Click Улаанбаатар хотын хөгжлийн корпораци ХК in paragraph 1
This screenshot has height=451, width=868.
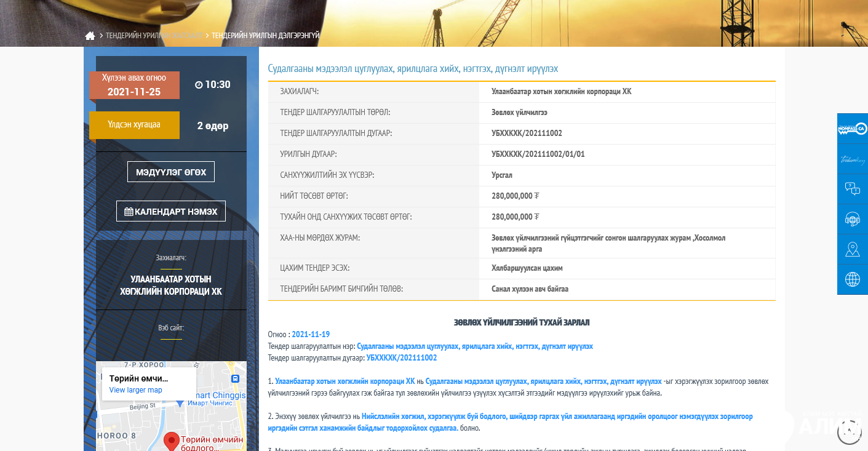pyautogui.click(x=345, y=381)
